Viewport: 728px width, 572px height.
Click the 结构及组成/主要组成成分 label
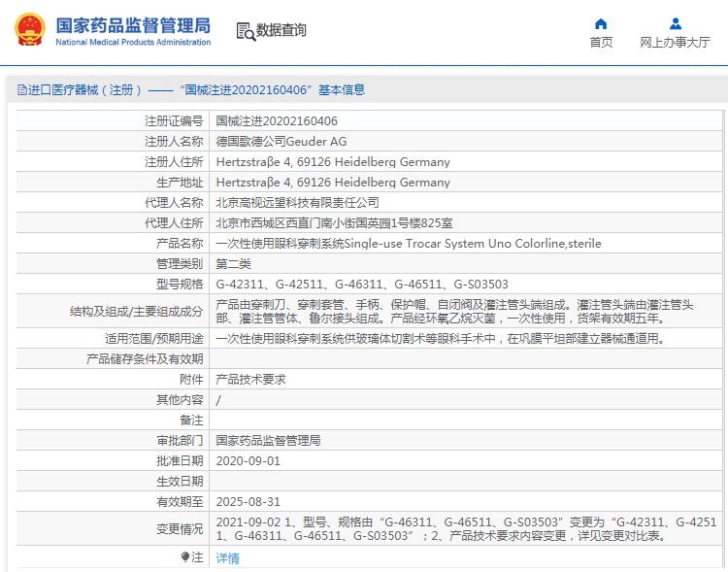[x=137, y=312]
